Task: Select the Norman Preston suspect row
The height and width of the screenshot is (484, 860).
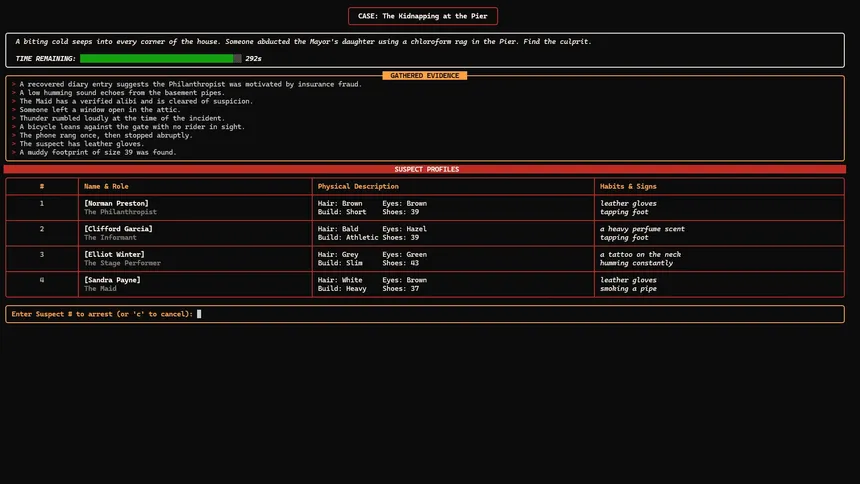Action: click(425, 207)
